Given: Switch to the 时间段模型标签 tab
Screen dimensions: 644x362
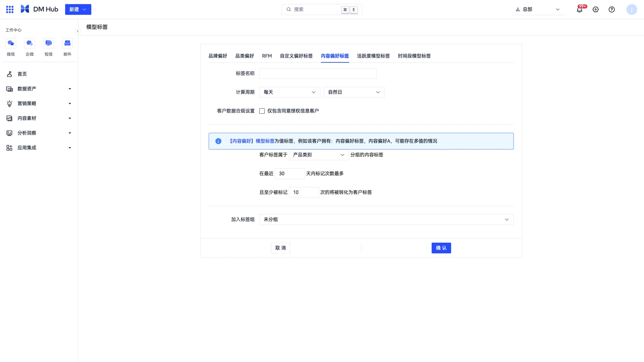Looking at the screenshot, I should pos(415,56).
